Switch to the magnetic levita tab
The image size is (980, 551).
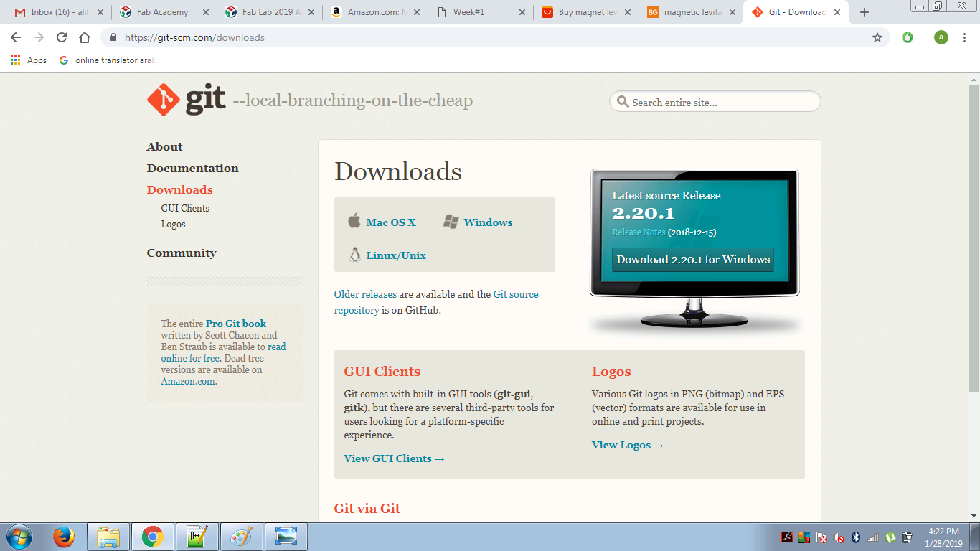coord(692,12)
